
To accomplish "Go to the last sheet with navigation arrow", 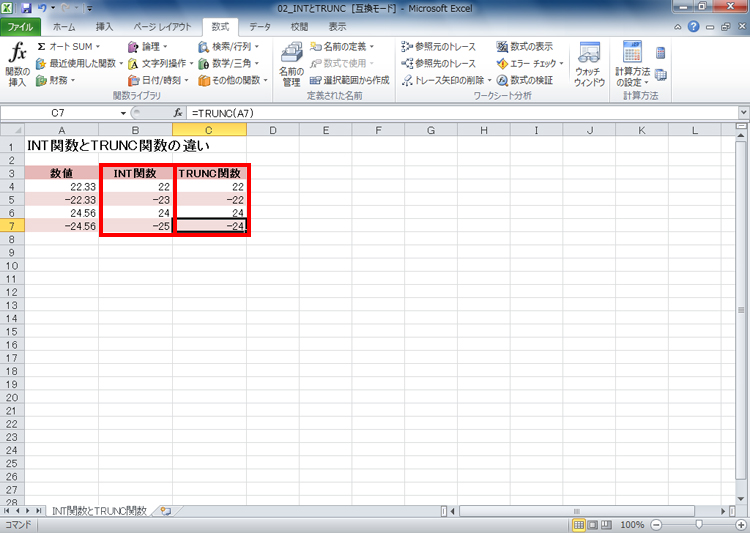I will pos(38,511).
